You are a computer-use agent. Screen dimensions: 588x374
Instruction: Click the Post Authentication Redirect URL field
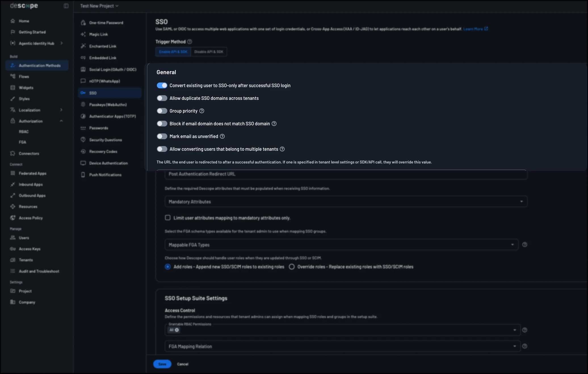pos(346,174)
